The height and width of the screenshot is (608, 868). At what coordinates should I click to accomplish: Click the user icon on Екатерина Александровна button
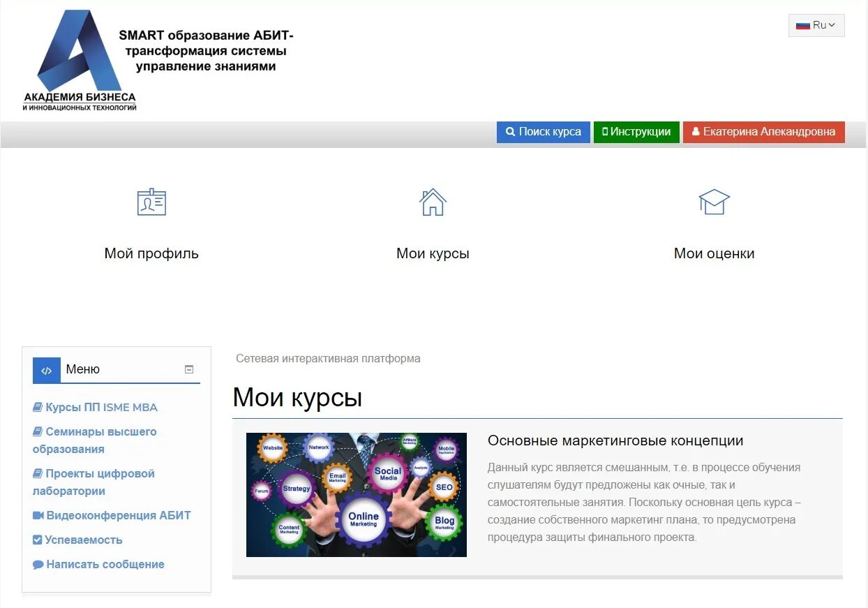[695, 131]
